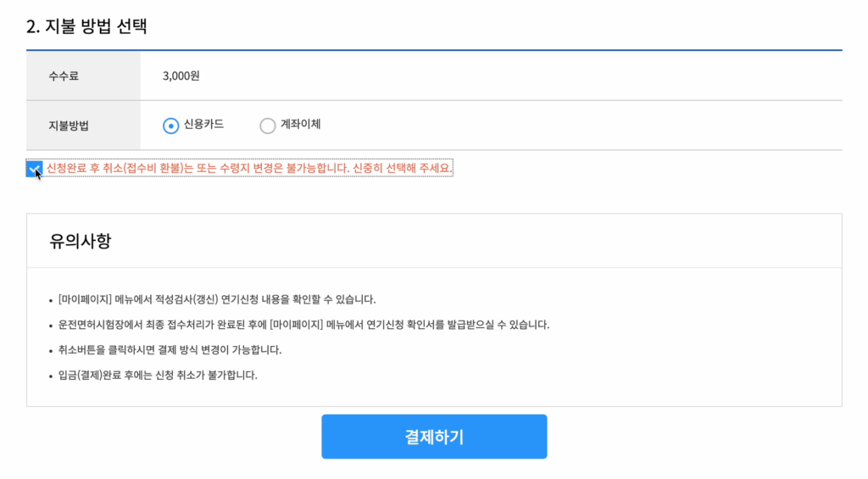Click the 3,000원 fee amount
This screenshot has height=479, width=868.
(181, 75)
